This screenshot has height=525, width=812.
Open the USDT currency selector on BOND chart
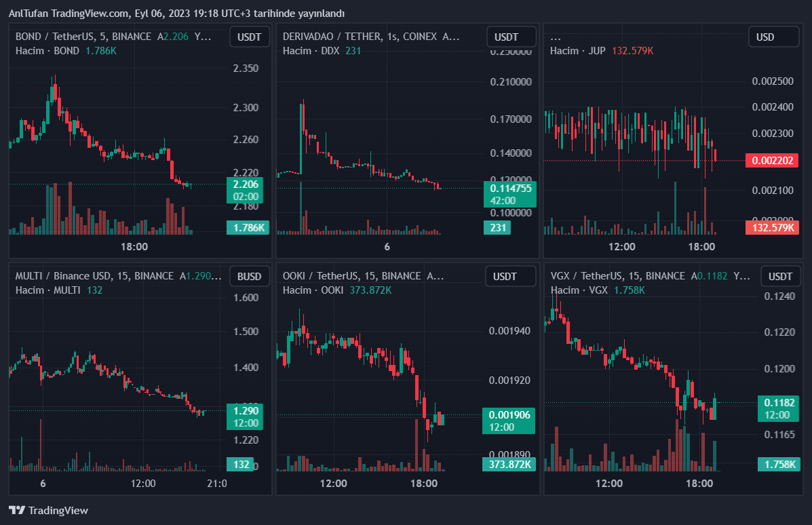(x=250, y=37)
